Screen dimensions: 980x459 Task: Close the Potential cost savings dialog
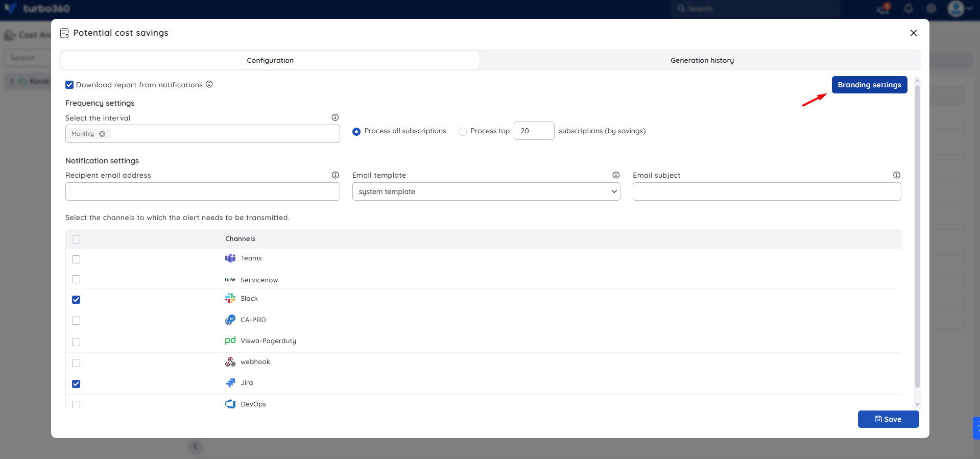tap(914, 33)
